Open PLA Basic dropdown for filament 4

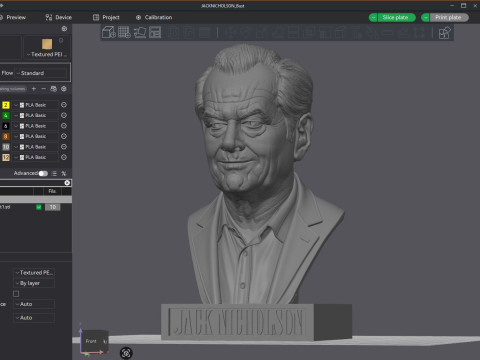pyautogui.click(x=36, y=115)
